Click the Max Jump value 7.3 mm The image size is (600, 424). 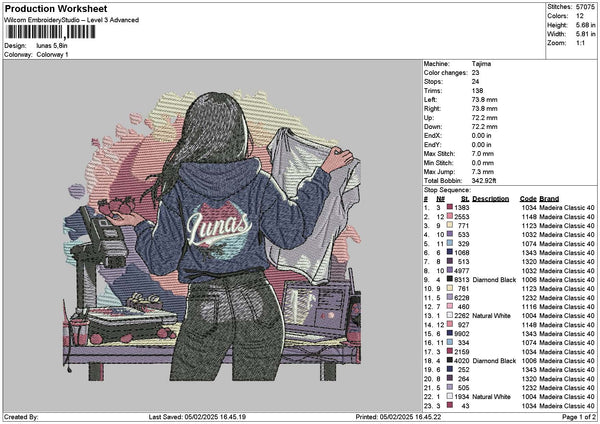(483, 172)
